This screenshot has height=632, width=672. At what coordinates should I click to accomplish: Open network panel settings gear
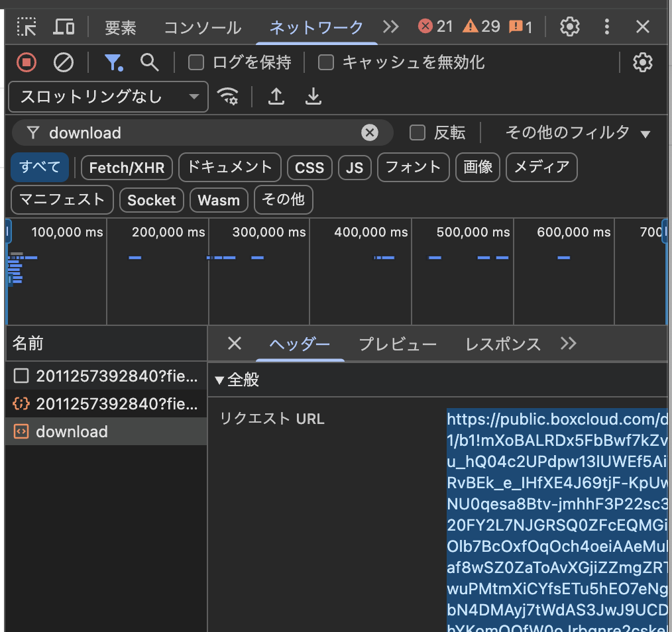[642, 63]
